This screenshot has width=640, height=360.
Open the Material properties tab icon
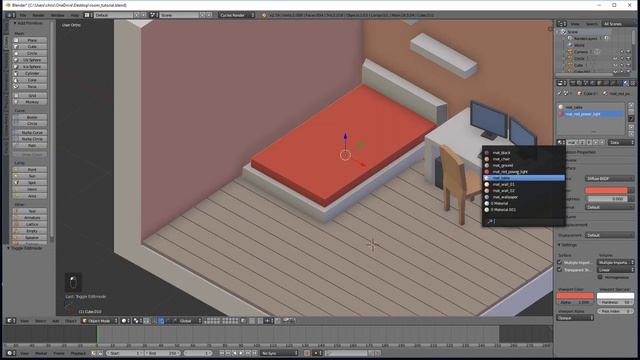(626, 83)
